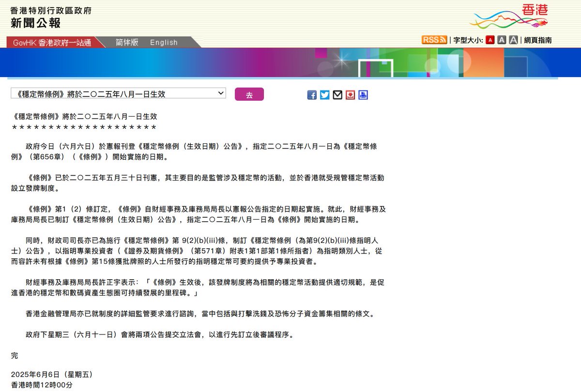581x392 pixels.
Task: Select the largest font size A
Action: (x=513, y=40)
